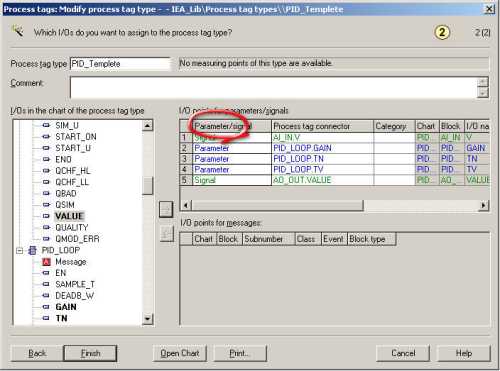Click the Class column header in messages
Image resolution: width=500 pixels, height=371 pixels.
(x=308, y=239)
